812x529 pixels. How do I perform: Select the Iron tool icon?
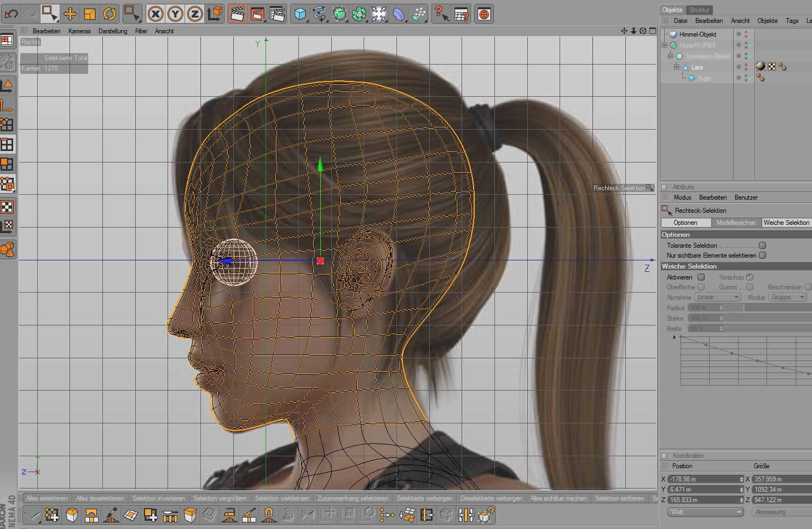pyautogui.click(x=229, y=515)
